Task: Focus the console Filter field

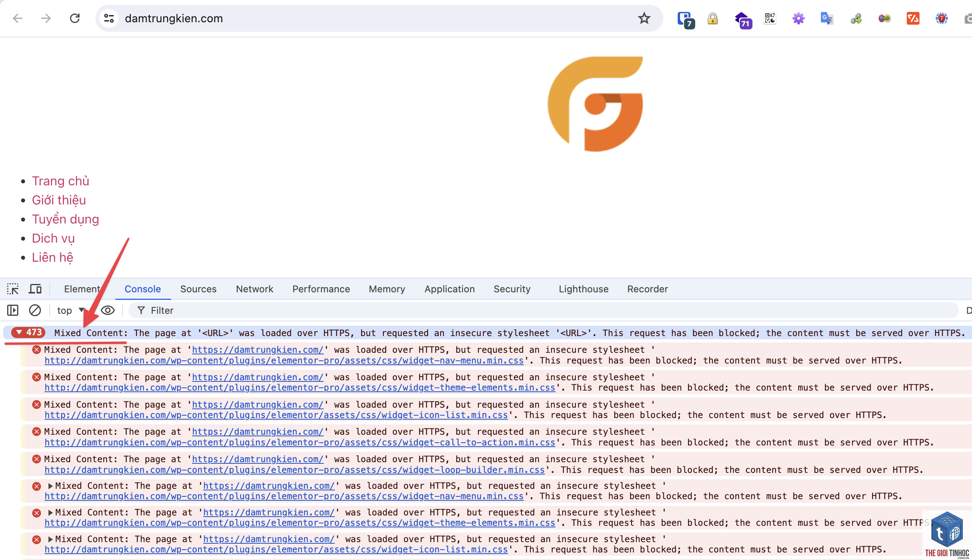Action: [543, 310]
